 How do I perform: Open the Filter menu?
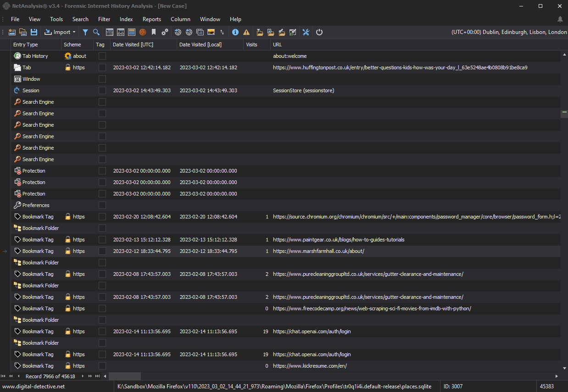tap(104, 19)
